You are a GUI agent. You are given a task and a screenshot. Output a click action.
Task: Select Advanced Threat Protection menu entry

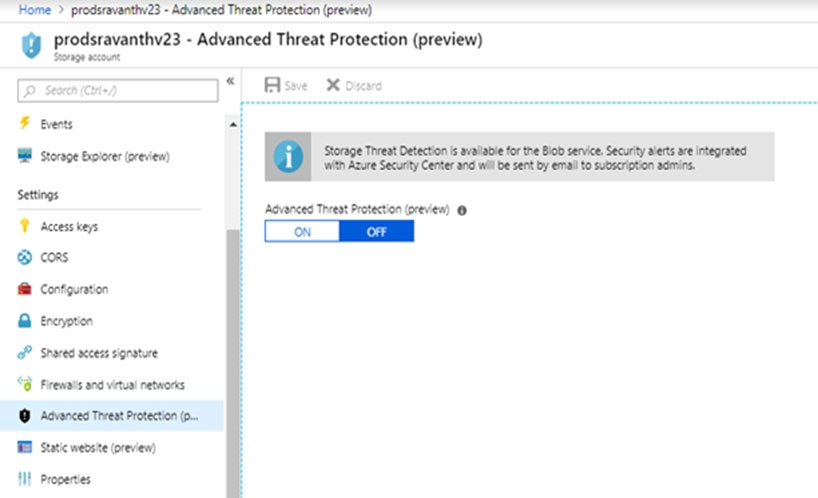(112, 416)
